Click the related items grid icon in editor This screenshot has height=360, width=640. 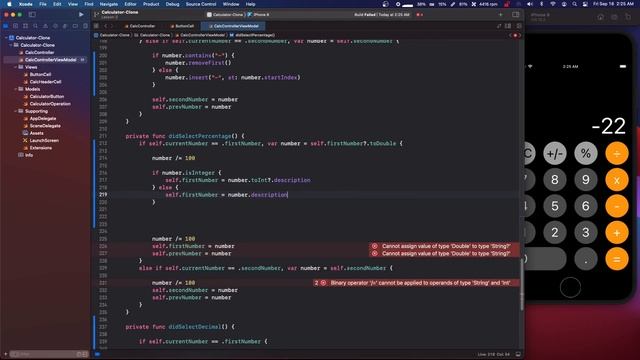(x=96, y=26)
